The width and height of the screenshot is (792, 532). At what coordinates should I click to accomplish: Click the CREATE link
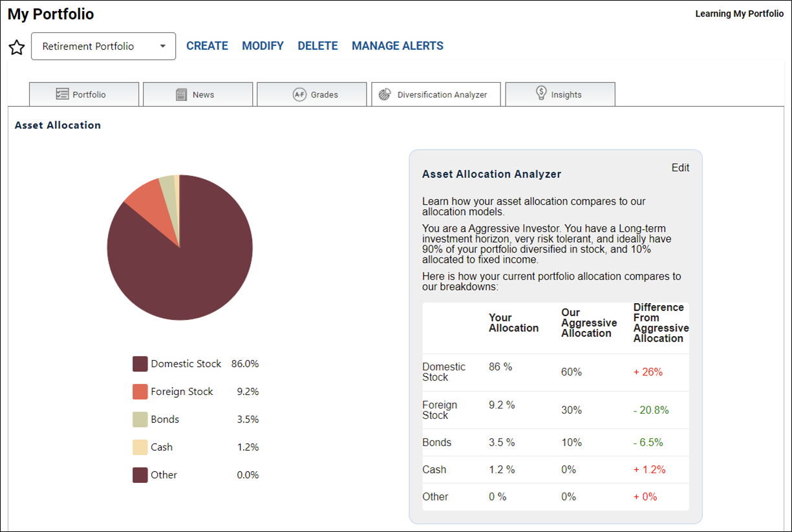(x=207, y=46)
